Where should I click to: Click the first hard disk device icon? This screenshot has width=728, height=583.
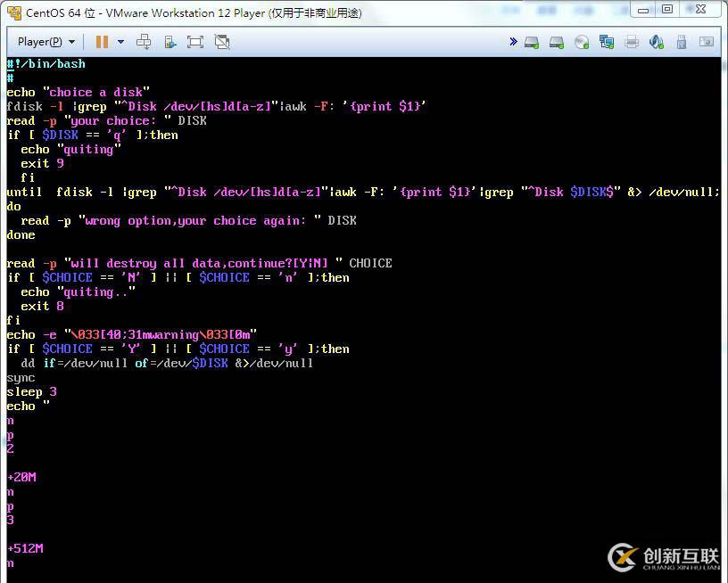(x=532, y=42)
